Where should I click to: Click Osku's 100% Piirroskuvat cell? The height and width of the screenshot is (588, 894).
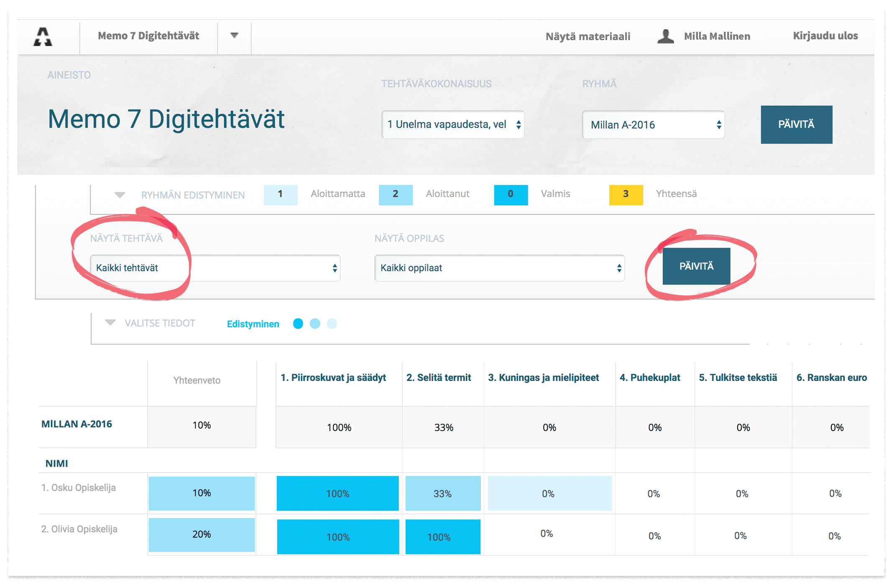338,493
